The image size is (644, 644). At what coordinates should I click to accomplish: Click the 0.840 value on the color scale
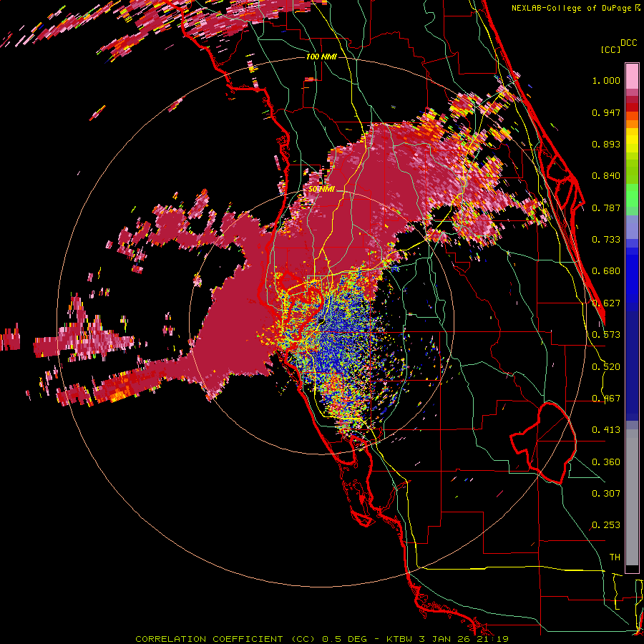pos(606,176)
